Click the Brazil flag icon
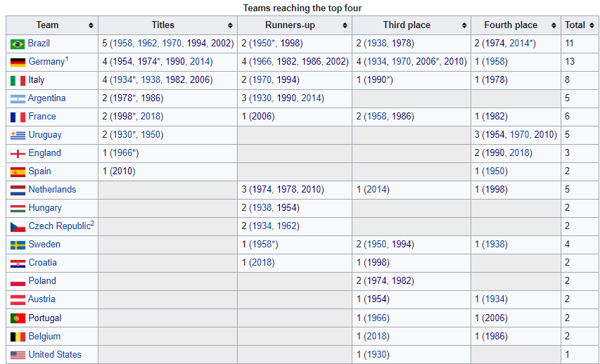 [18, 44]
